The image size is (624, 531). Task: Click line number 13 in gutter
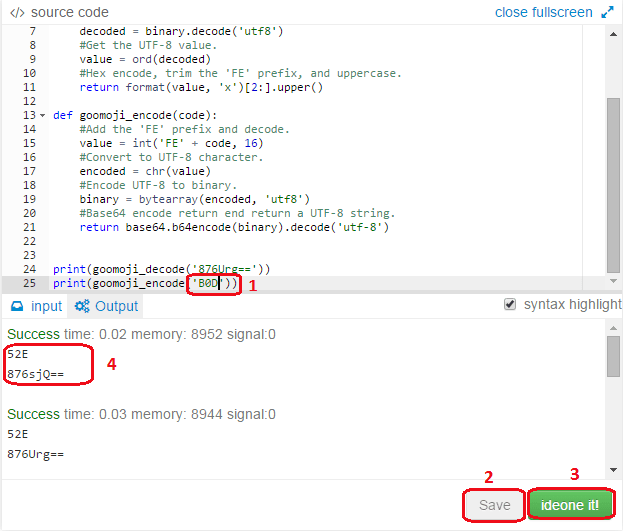click(29, 115)
